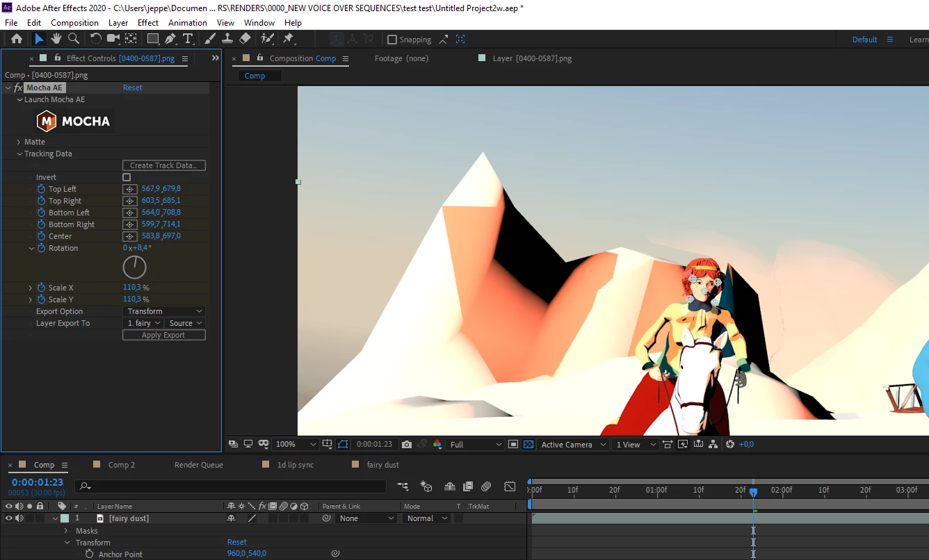Open the Source dropdown
The image size is (929, 560).
(186, 323)
